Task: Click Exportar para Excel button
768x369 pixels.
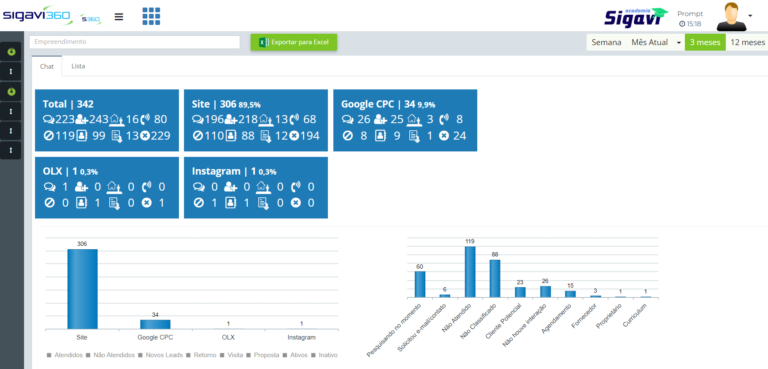Action: 294,42
